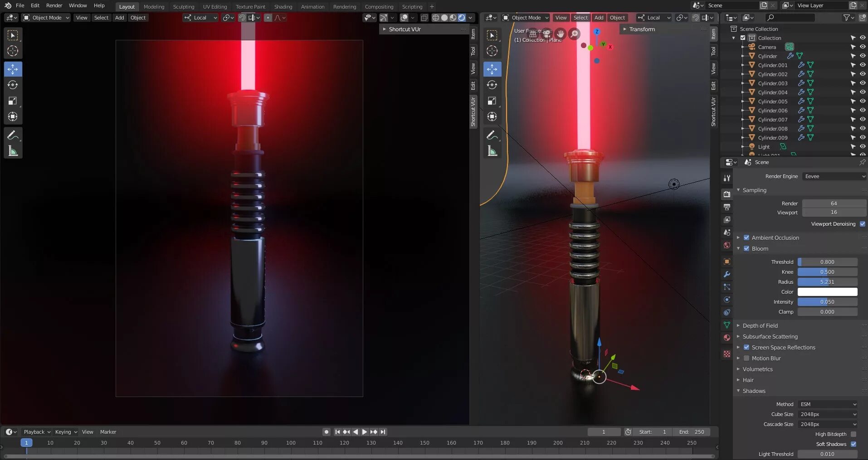The width and height of the screenshot is (868, 460).
Task: Open the Modifier properties wrench tab
Action: pyautogui.click(x=727, y=274)
